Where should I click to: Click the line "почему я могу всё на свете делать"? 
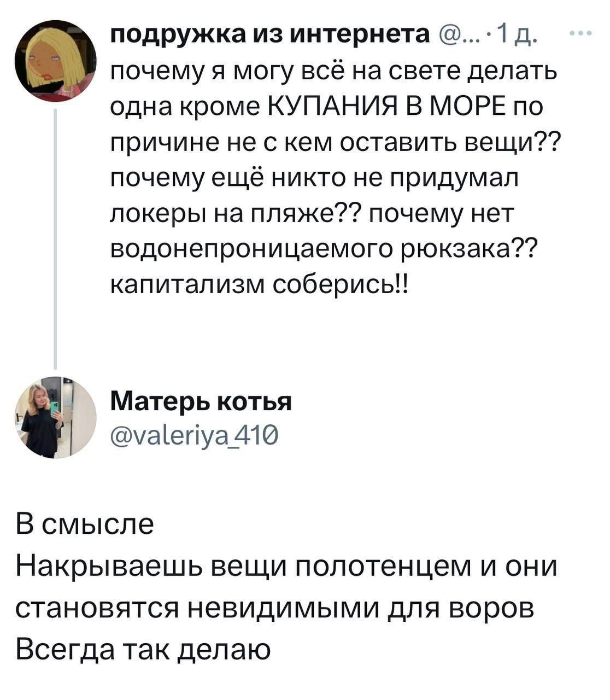pos(333,71)
